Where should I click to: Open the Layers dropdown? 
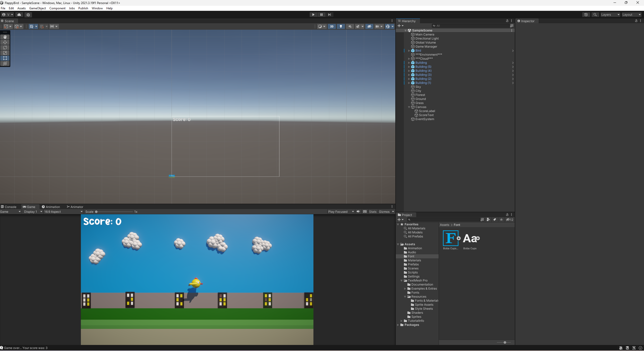tap(610, 14)
